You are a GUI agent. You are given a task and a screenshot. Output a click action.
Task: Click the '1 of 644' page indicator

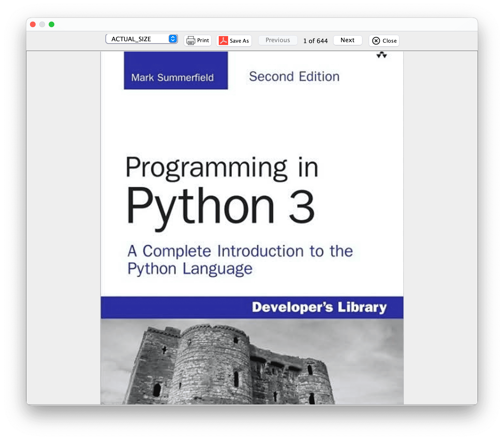coord(315,41)
